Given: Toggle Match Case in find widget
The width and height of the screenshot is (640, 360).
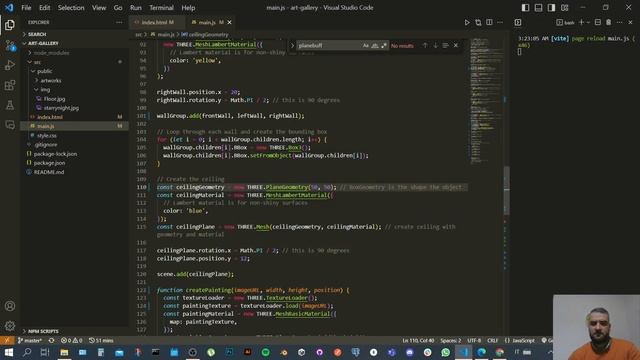Looking at the screenshot, I should pyautogui.click(x=366, y=46).
